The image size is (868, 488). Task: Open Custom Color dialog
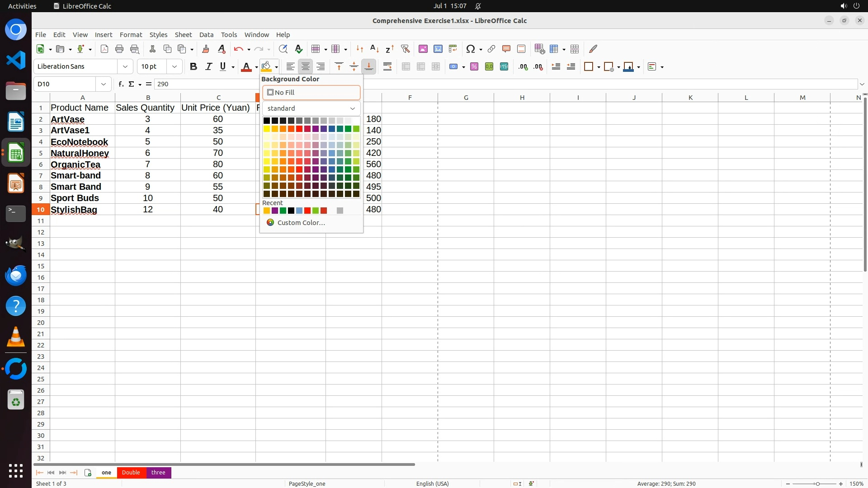coord(301,223)
